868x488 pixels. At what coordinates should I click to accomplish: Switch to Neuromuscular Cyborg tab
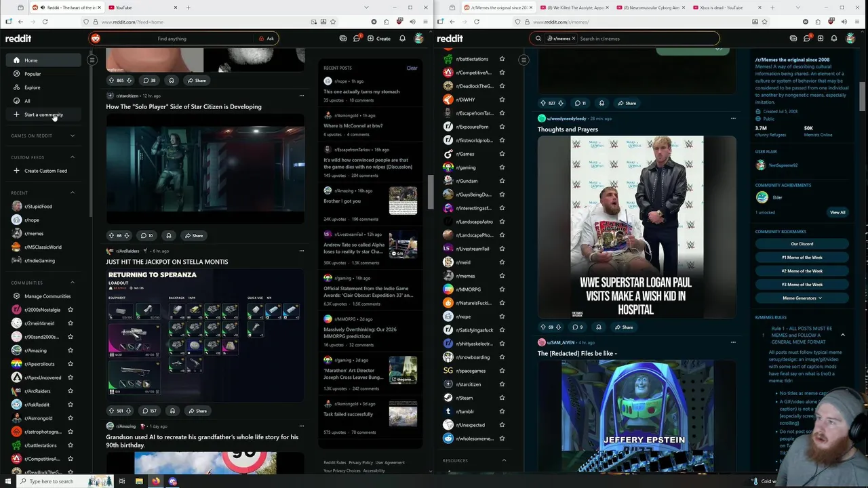652,7
